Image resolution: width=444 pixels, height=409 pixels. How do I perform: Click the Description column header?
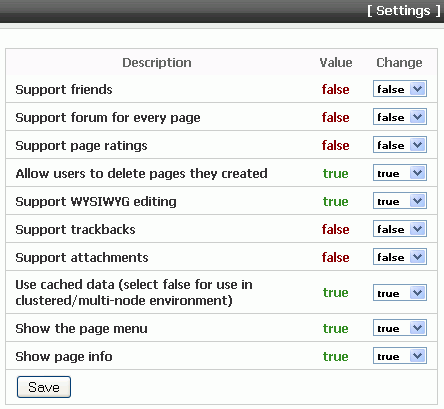157,63
